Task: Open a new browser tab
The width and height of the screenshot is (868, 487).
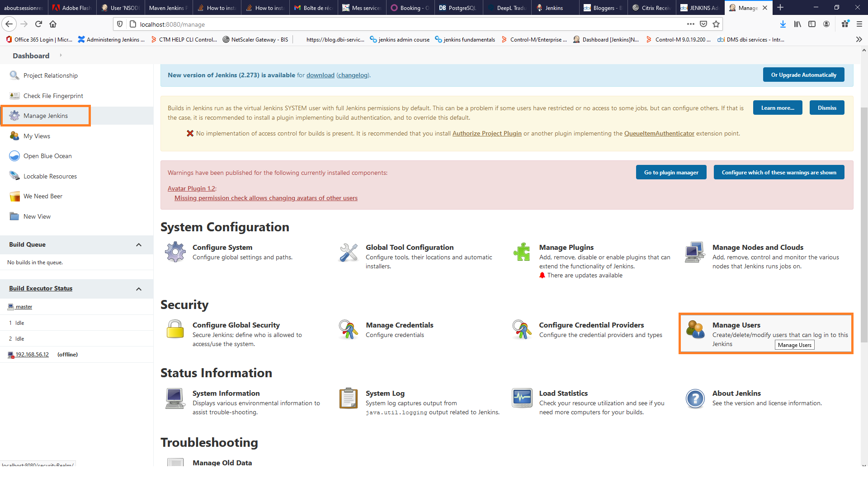Action: (780, 8)
